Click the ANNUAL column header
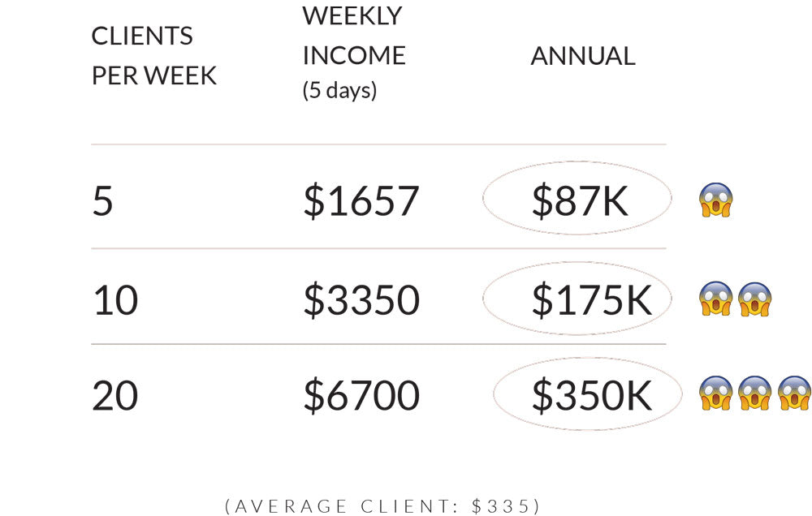The height and width of the screenshot is (516, 812). point(583,56)
